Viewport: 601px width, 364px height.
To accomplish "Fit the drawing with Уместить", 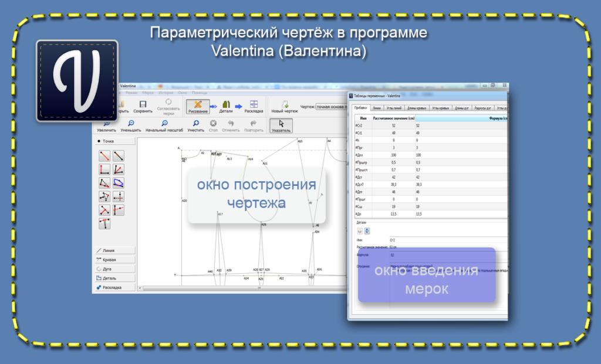I will click(x=195, y=126).
